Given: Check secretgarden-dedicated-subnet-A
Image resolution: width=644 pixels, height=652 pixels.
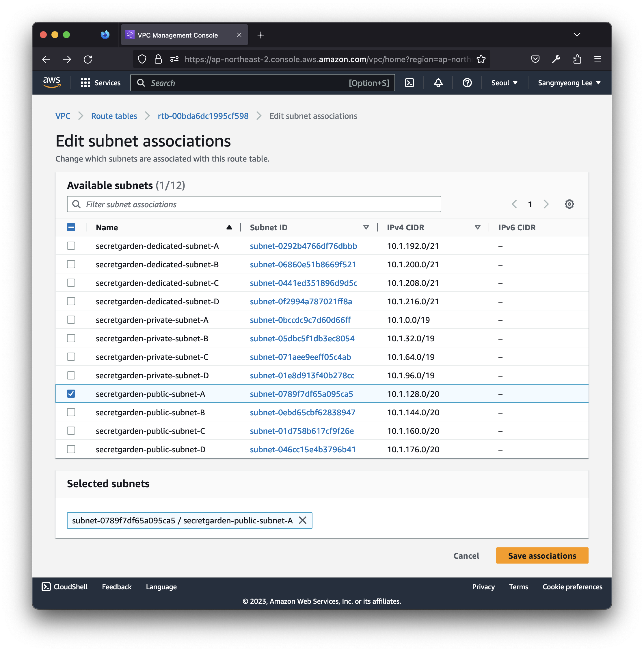Looking at the screenshot, I should (71, 246).
